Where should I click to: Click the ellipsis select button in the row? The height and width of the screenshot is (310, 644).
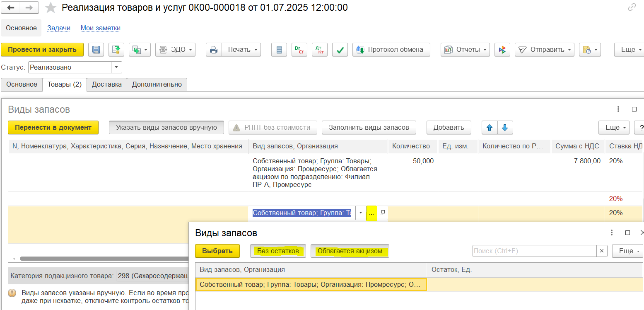[x=371, y=213]
